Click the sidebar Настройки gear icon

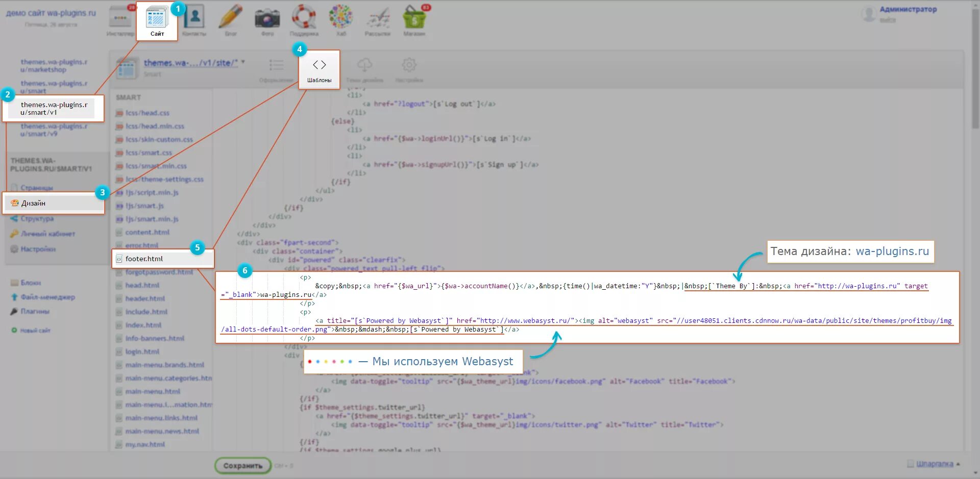click(x=14, y=249)
